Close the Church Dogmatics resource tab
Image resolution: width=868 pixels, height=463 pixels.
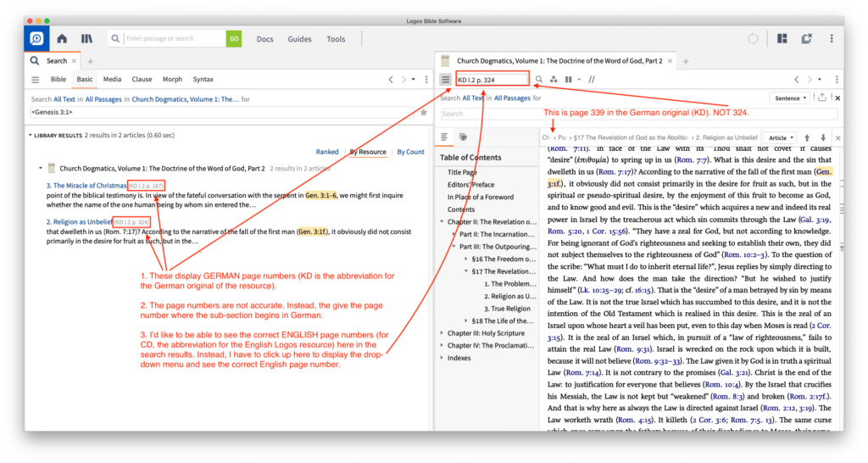(670, 61)
